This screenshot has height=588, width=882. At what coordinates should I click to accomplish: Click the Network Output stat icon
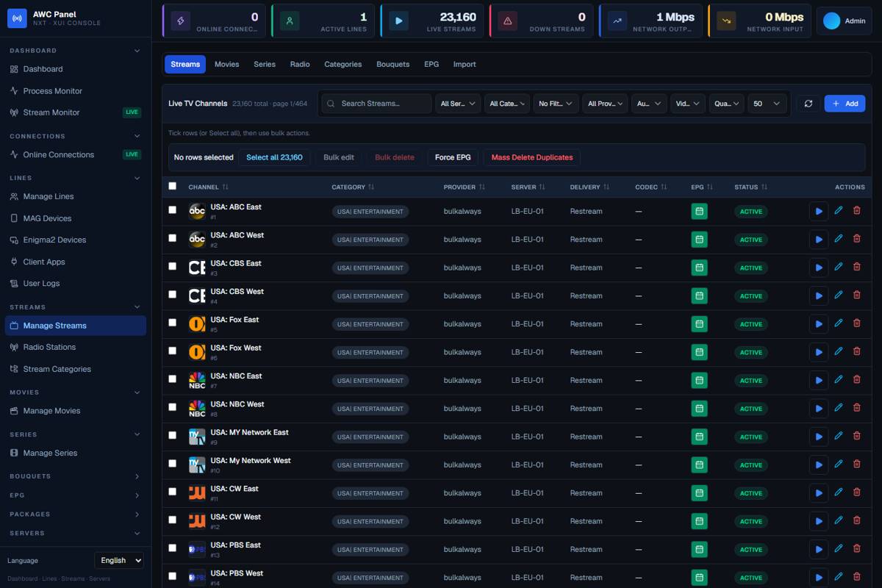[617, 21]
